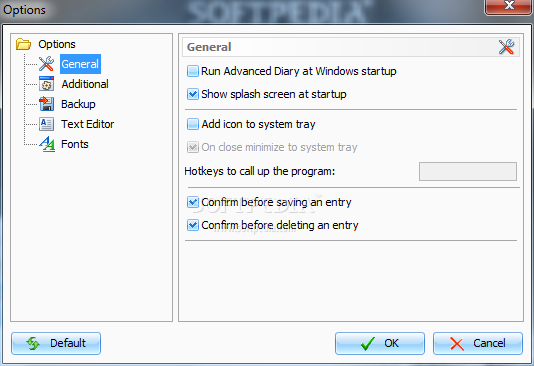The width and height of the screenshot is (534, 366).
Task: Restore settings with the Default button
Action: tap(56, 343)
